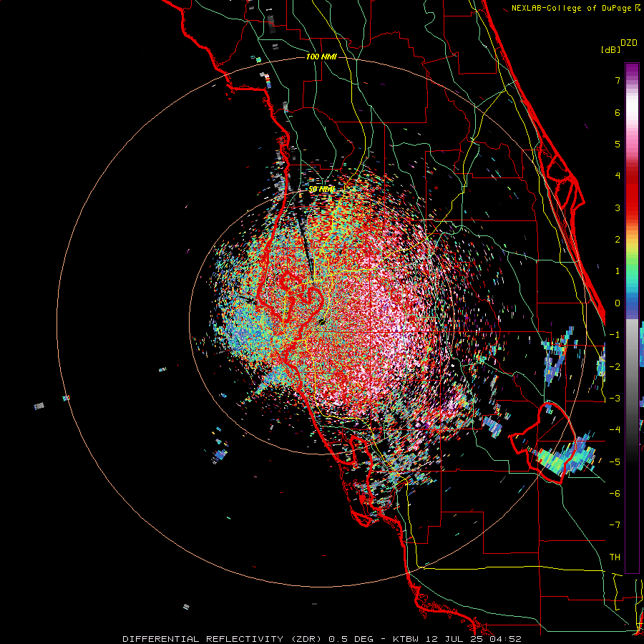Click the 100 NMI range ring label
Screen dimensions: 644x644
tap(321, 57)
